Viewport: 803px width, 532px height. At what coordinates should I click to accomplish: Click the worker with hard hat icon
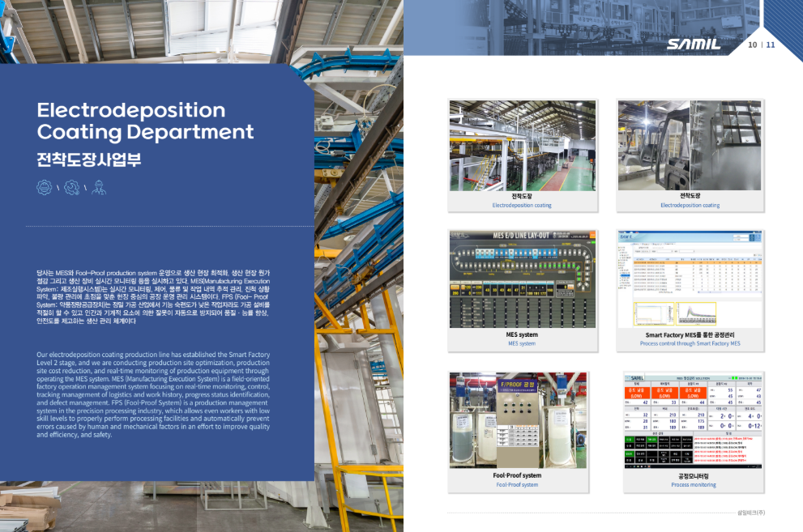(99, 187)
